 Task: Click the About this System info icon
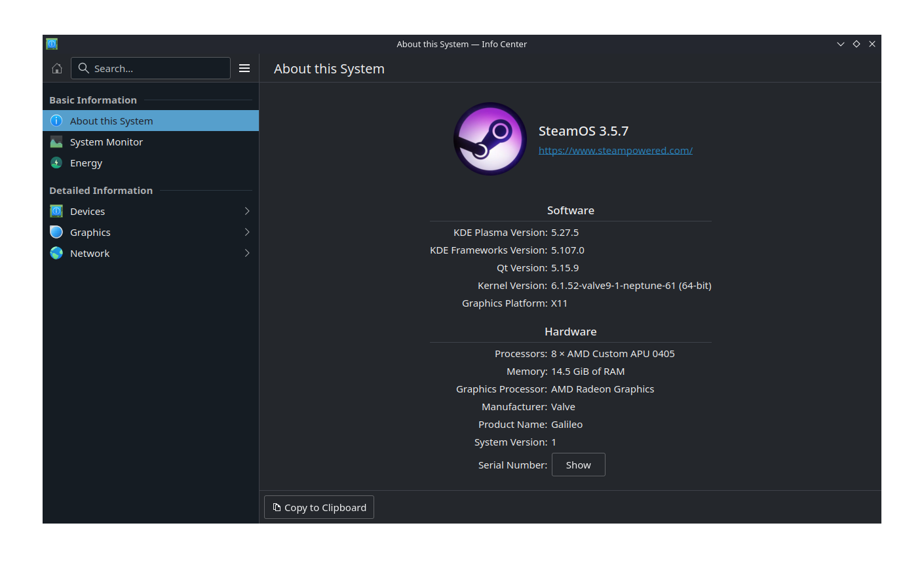pyautogui.click(x=56, y=121)
